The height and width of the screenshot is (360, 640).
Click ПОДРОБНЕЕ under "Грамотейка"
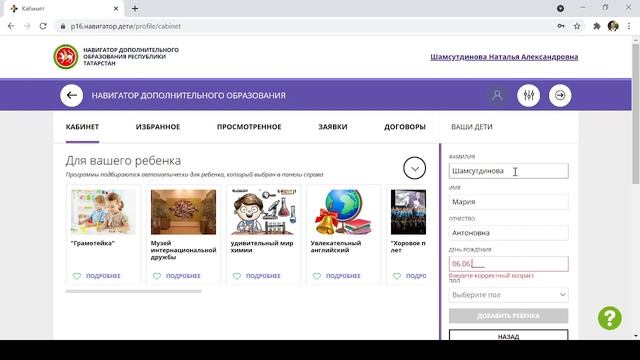point(103,276)
